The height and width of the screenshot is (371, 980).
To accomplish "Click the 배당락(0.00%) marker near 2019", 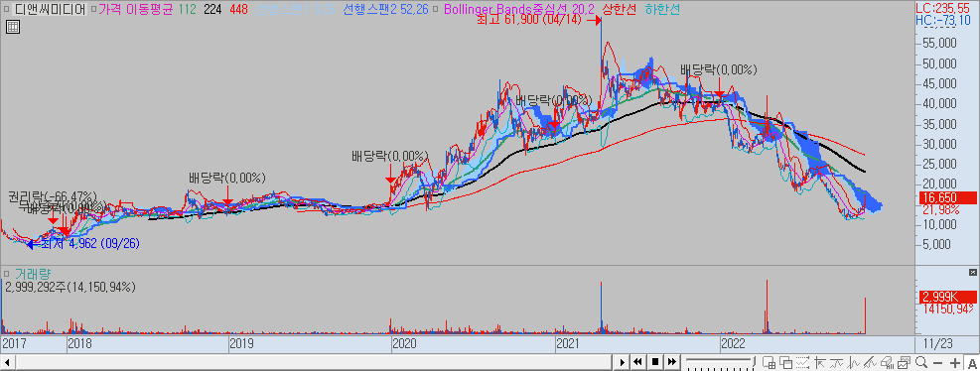I will (227, 178).
